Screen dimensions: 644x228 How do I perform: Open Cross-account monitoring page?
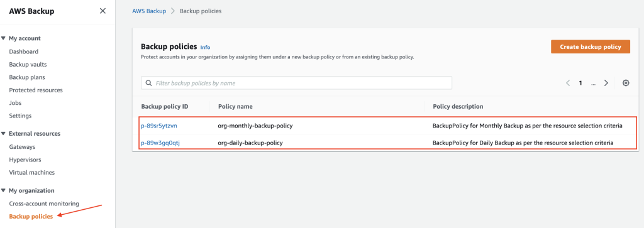click(x=44, y=204)
